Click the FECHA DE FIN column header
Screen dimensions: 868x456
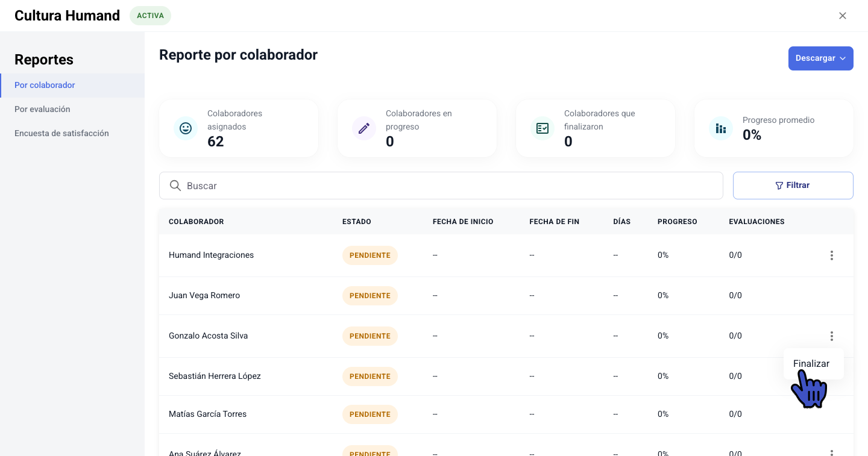pyautogui.click(x=555, y=222)
